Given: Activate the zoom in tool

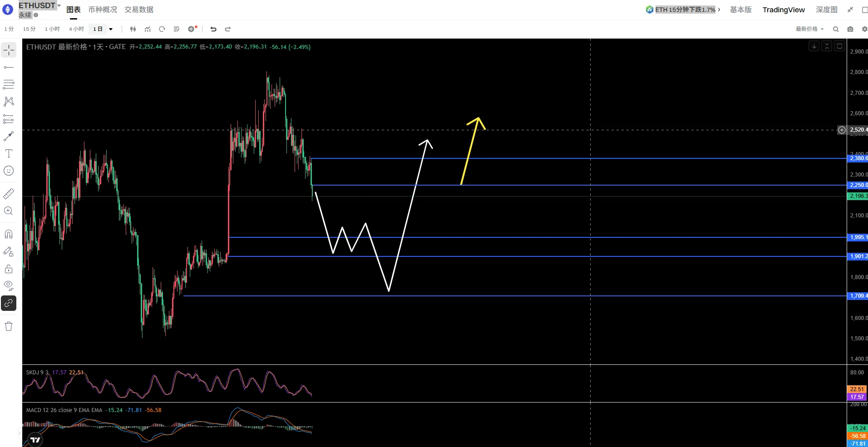Looking at the screenshot, I should point(9,211).
